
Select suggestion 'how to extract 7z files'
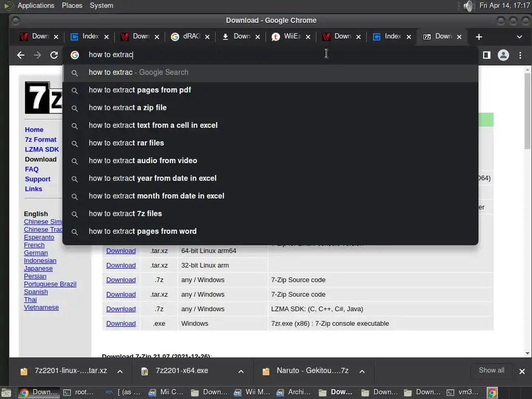click(270, 214)
